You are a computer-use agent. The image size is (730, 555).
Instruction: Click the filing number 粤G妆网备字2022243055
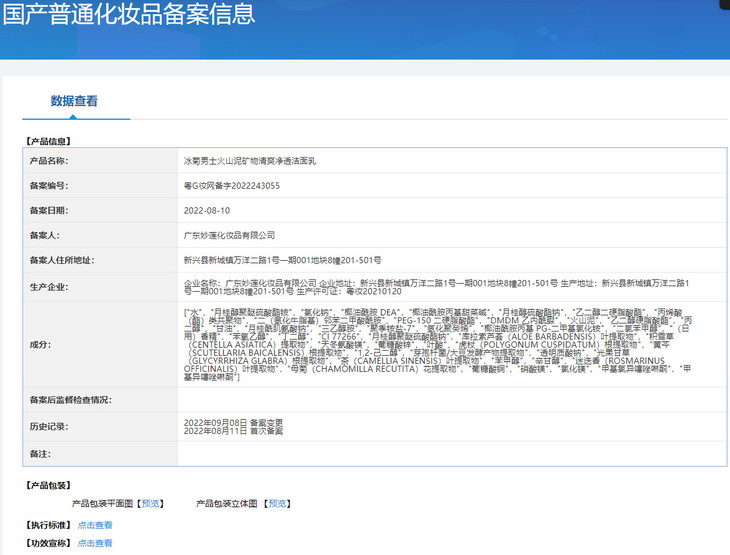[232, 185]
